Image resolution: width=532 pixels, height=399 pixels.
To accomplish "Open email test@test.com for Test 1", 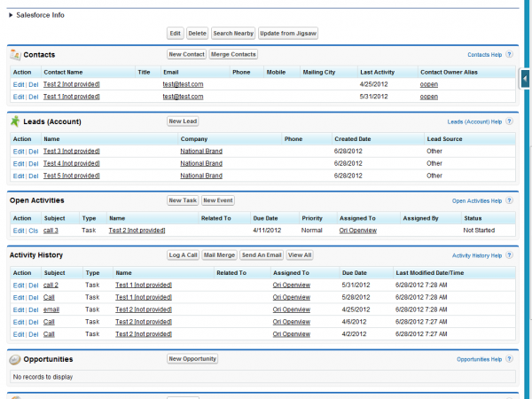I will point(183,97).
